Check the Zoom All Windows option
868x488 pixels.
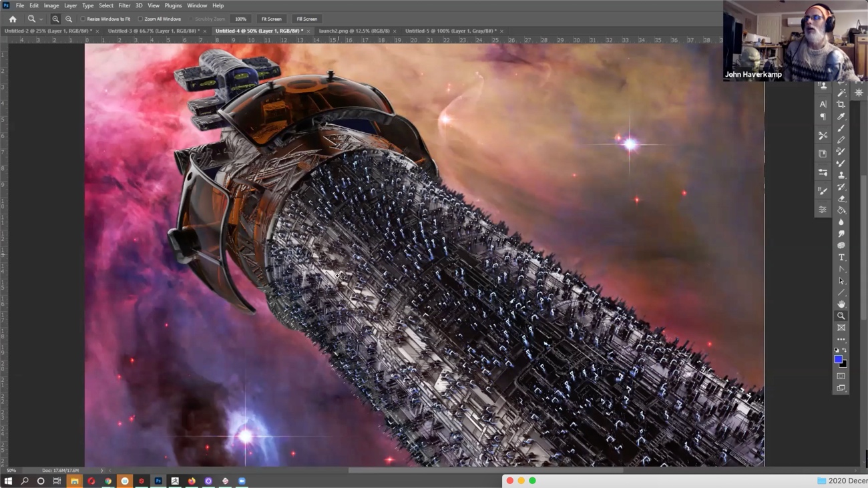point(139,19)
